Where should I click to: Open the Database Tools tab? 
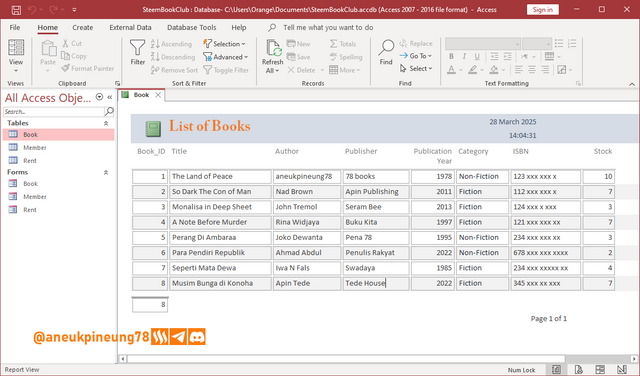pyautogui.click(x=191, y=27)
